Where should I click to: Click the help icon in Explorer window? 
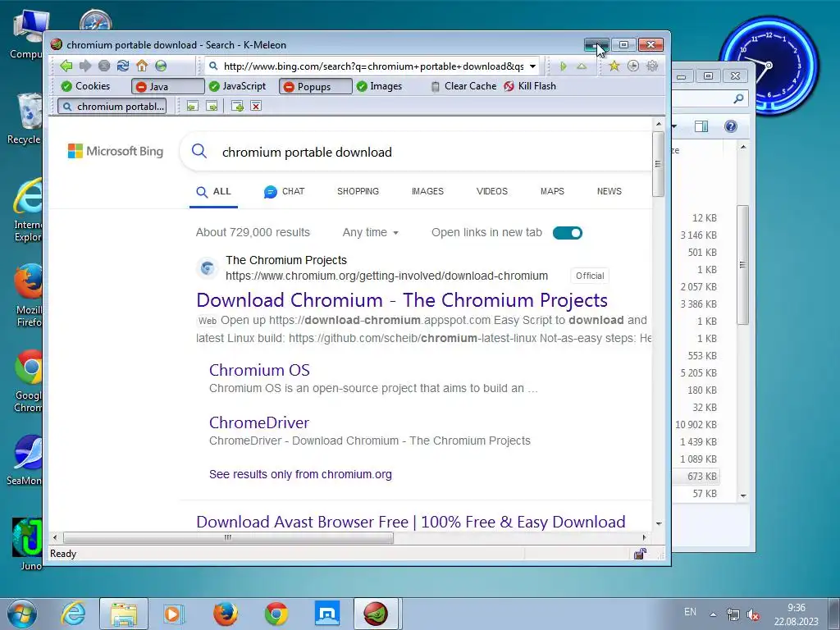(x=730, y=126)
